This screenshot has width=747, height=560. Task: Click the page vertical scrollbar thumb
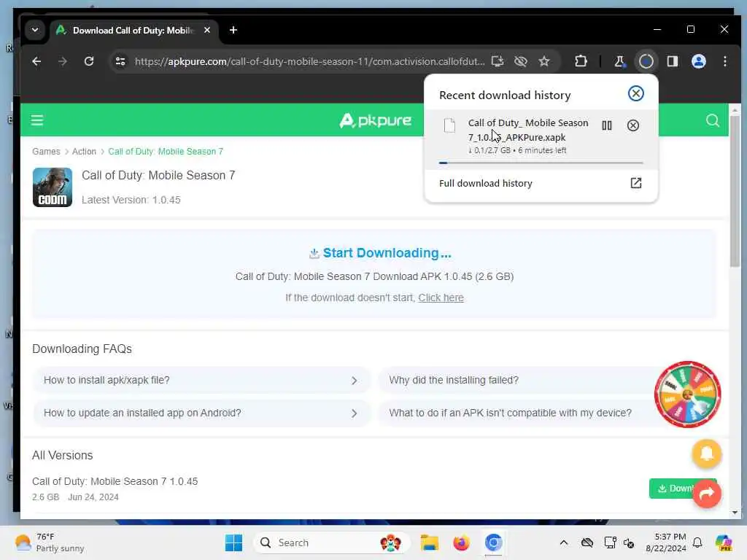[x=735, y=190]
